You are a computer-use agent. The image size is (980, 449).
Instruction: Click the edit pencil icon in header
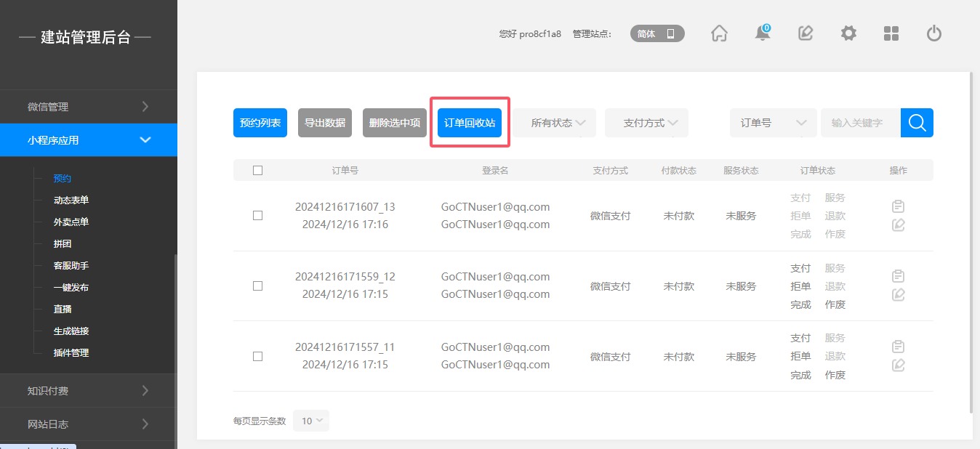(806, 33)
